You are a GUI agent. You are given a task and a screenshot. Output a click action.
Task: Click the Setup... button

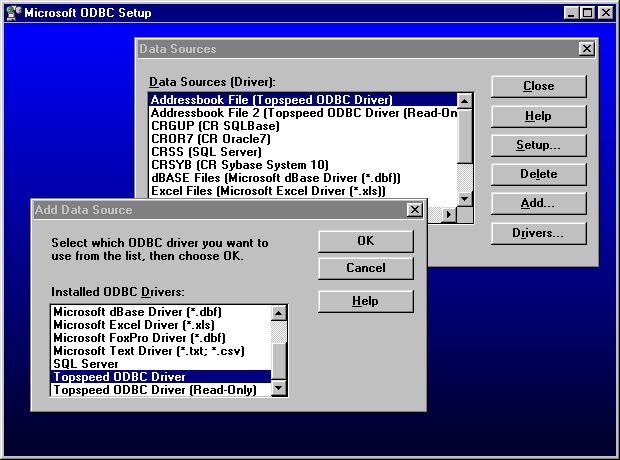[x=539, y=145]
